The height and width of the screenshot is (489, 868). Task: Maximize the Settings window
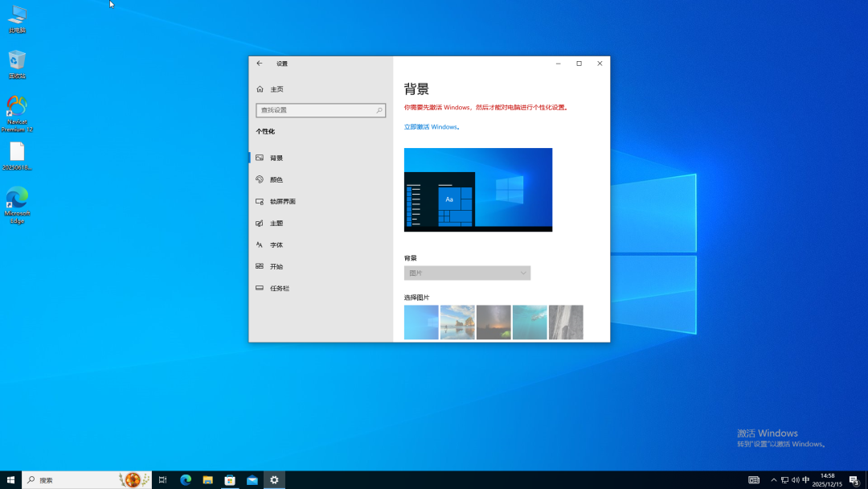(x=579, y=63)
